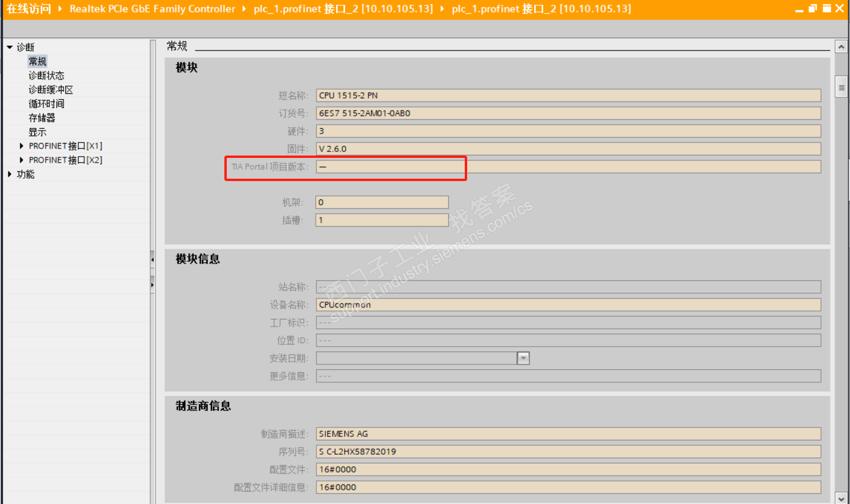Maximize the diagnostics window

pos(826,8)
